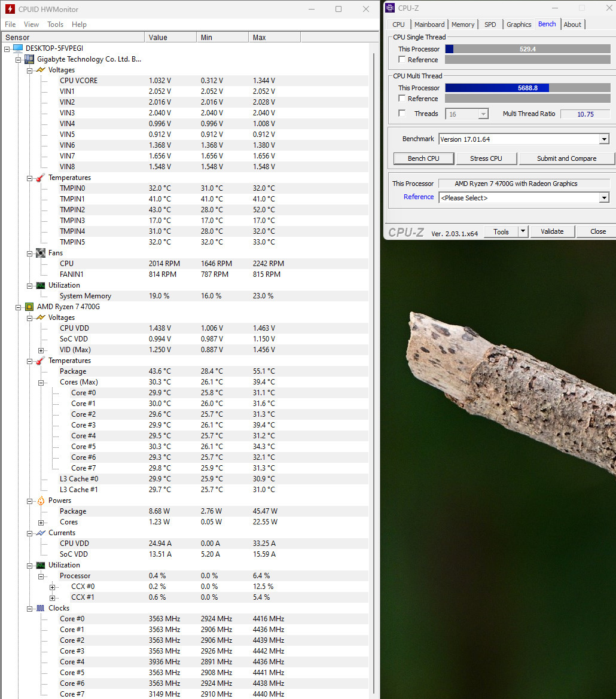The image size is (616, 699).
Task: Click the Voltages icon under AMD Ryzen
Action: (x=41, y=318)
